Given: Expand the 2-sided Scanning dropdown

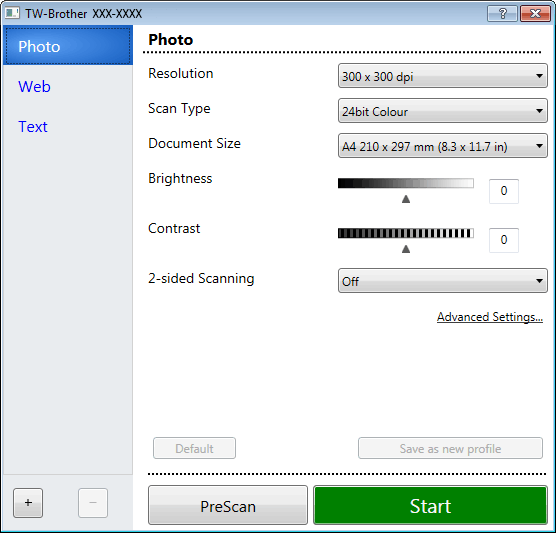Looking at the screenshot, I should [x=443, y=281].
